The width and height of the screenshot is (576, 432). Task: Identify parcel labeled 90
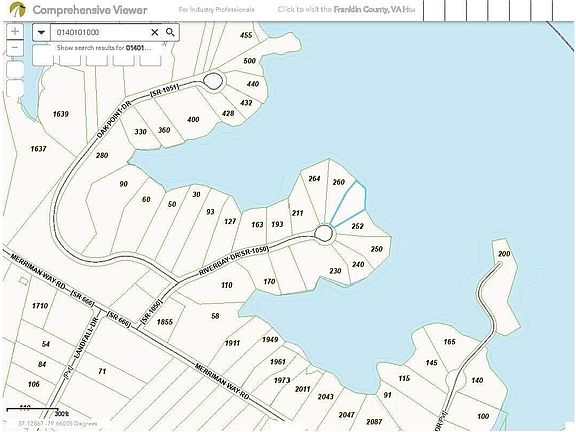tap(123, 184)
